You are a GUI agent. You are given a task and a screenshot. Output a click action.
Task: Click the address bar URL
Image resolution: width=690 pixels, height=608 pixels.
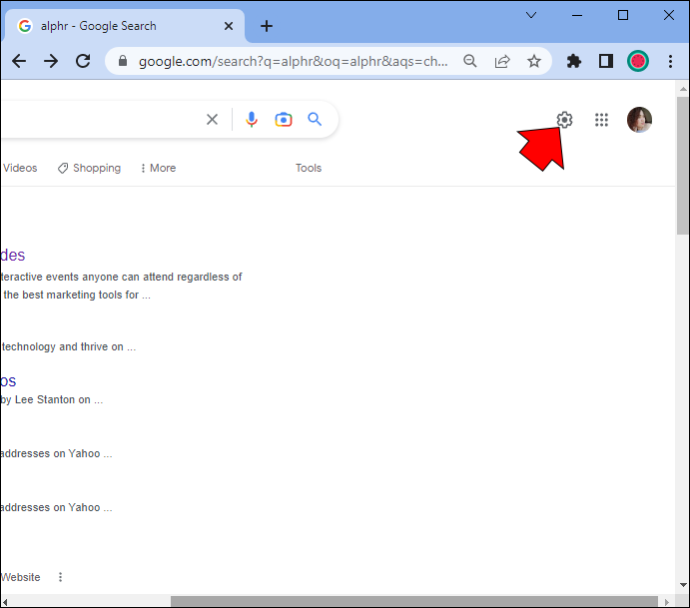[x=293, y=61]
